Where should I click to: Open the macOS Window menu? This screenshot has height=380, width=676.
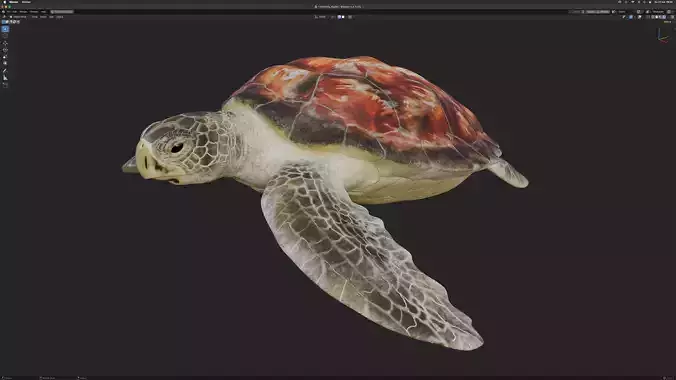tap(26, 2)
